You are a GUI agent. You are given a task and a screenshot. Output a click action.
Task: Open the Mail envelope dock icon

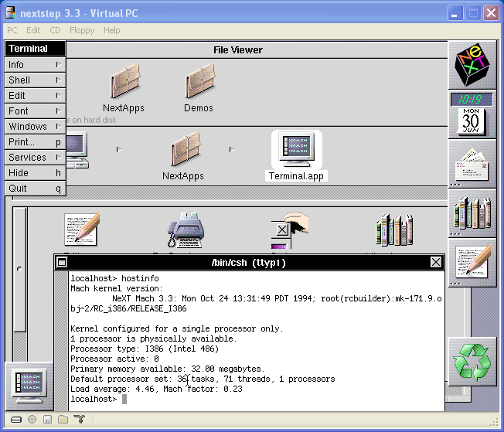click(472, 164)
